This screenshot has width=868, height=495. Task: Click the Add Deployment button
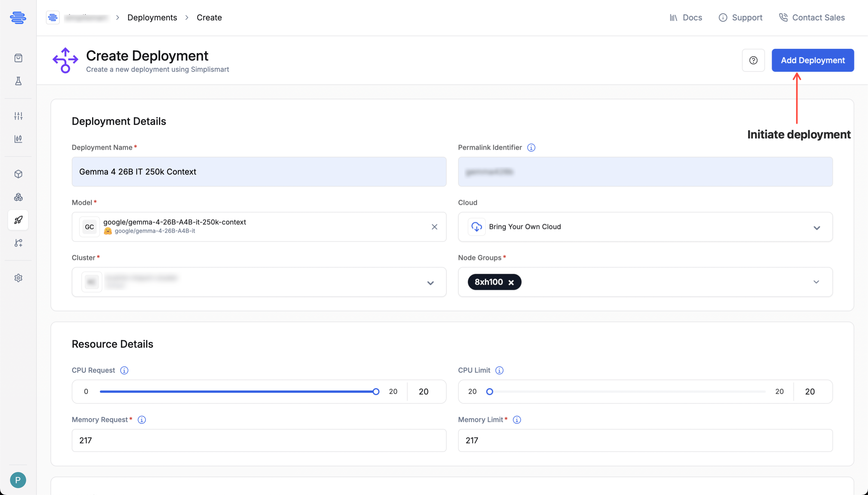pos(813,60)
